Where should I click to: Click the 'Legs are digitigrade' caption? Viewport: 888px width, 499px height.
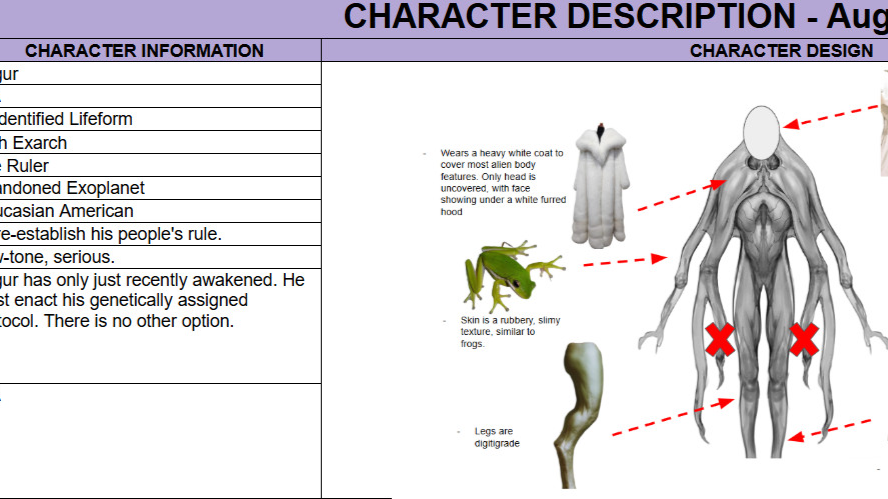coord(497,438)
